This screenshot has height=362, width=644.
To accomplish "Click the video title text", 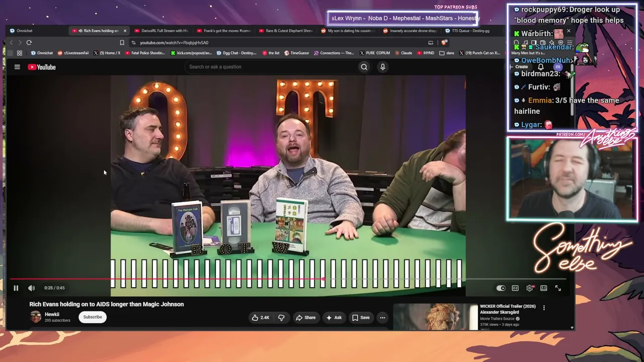I will (107, 304).
